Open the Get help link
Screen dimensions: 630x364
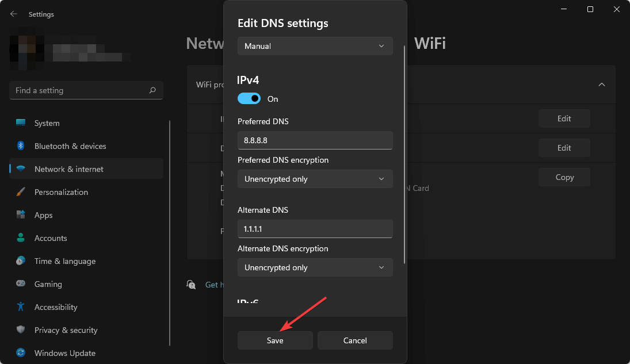click(x=213, y=284)
